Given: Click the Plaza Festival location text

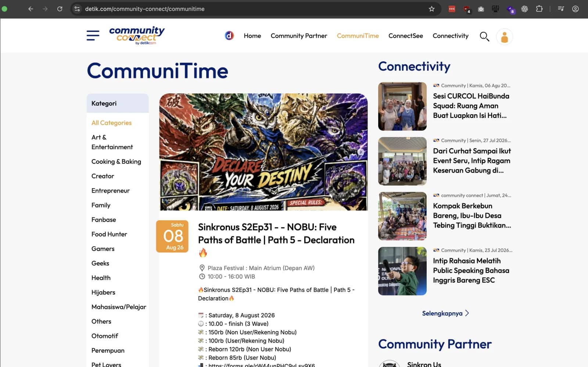Looking at the screenshot, I should click(261, 268).
